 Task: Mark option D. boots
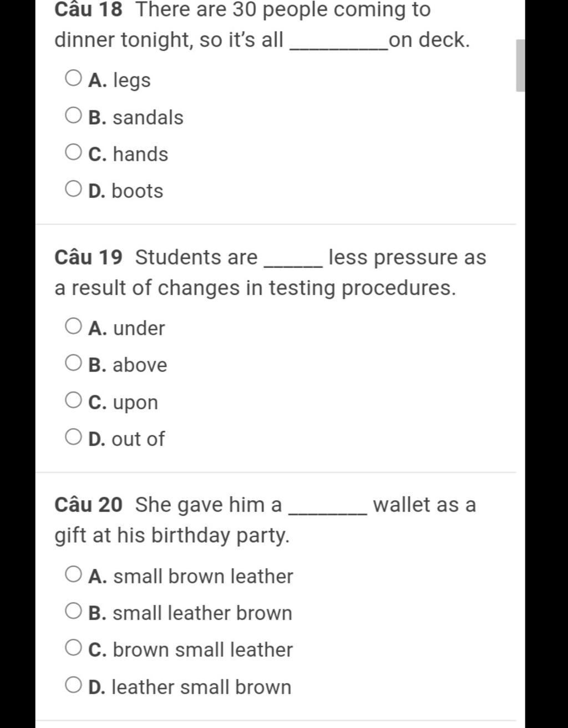click(73, 189)
